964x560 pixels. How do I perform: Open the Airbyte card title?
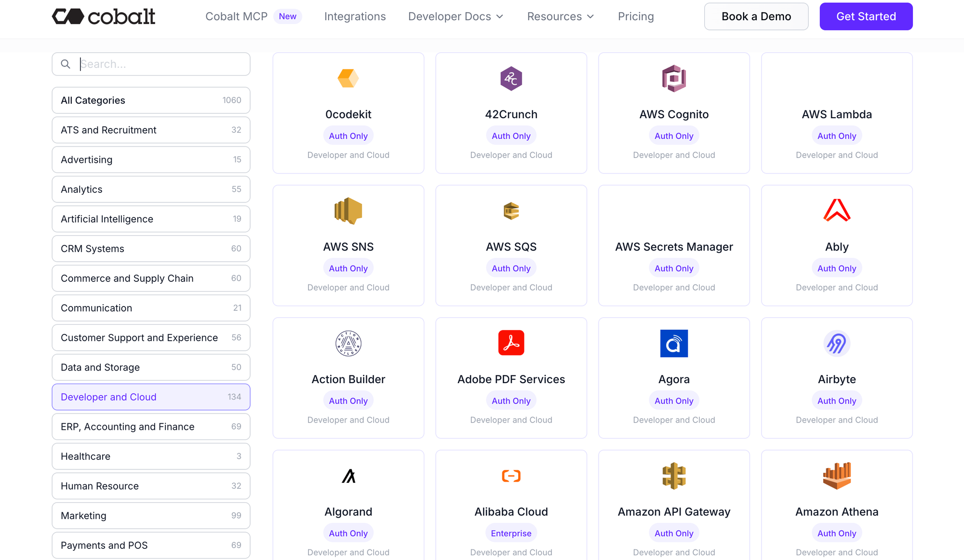[837, 379]
